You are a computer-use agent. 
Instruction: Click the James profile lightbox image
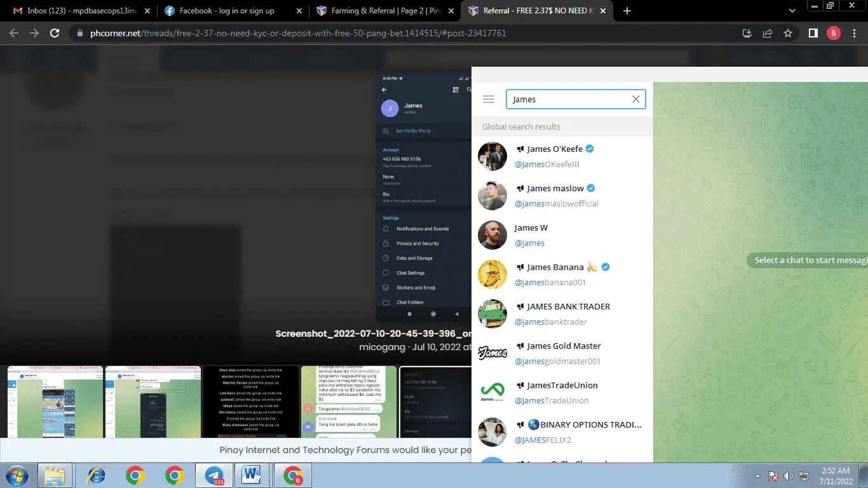(424, 198)
